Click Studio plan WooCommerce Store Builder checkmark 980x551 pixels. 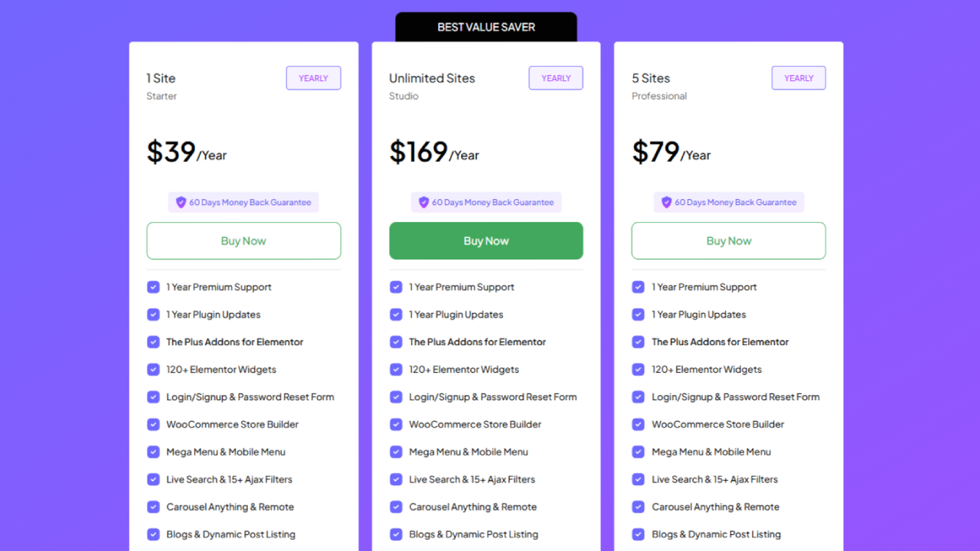click(396, 424)
